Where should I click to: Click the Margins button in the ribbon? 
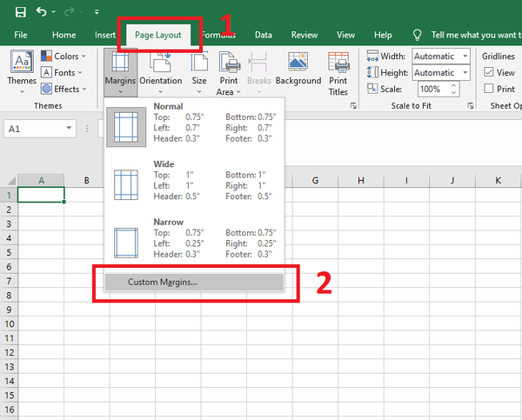pos(120,72)
